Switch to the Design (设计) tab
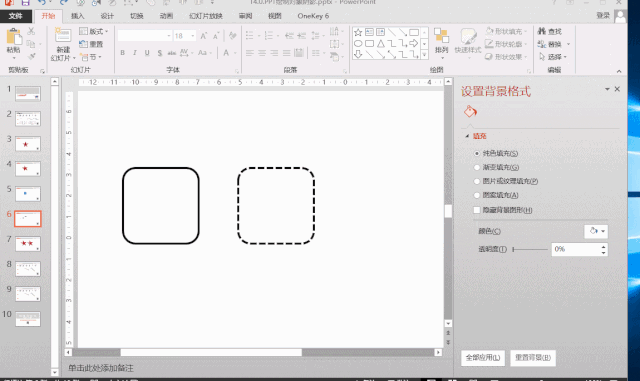Viewport: 640px width, 381px height. tap(107, 16)
